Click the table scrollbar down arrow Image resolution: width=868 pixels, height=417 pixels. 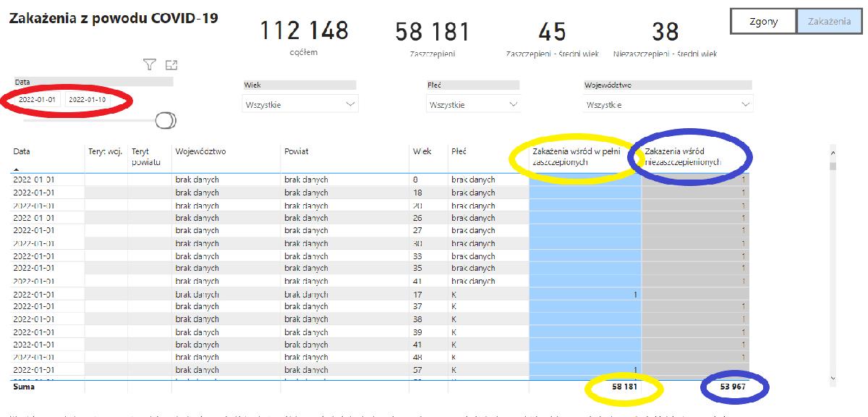[x=832, y=378]
